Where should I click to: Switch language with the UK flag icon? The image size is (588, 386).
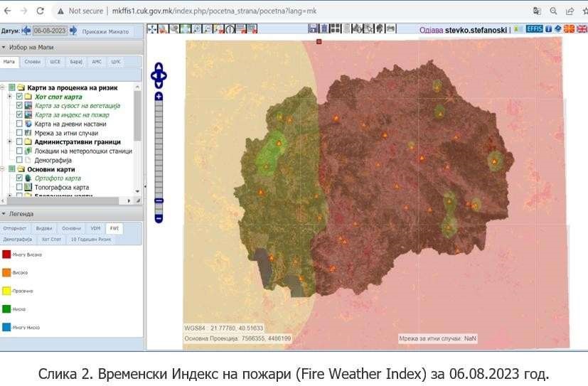point(582,29)
